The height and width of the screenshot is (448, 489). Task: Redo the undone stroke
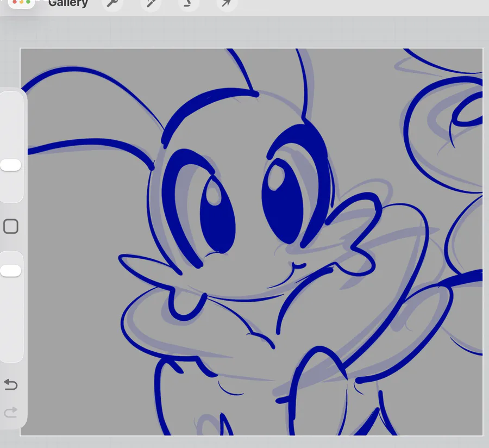click(11, 412)
